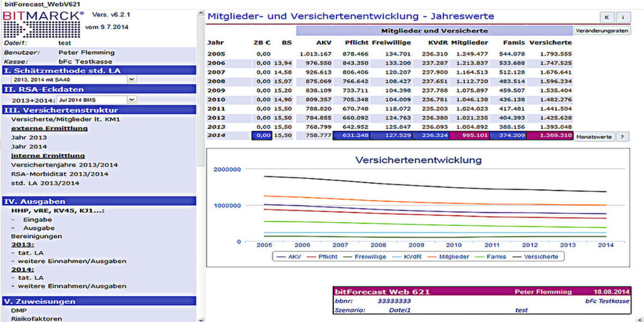Screen dimensions: 644x322
Task: Click the '?' help button
Action: [x=623, y=137]
